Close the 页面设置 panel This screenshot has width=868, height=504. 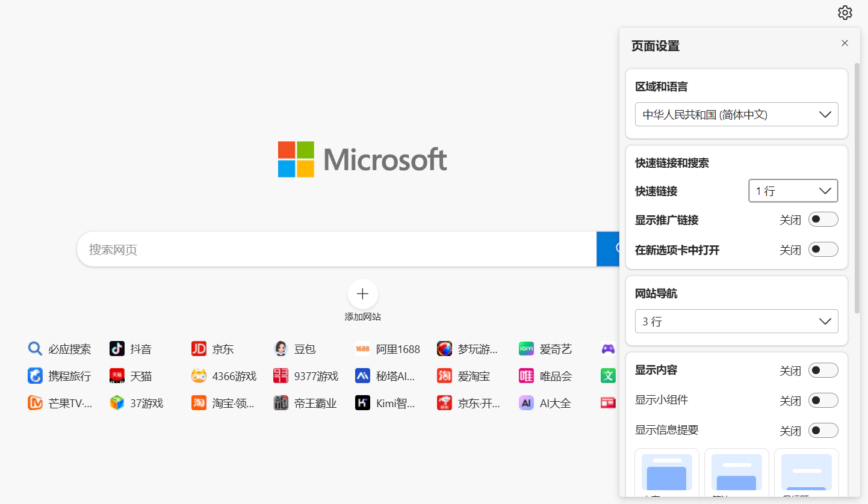tap(845, 43)
